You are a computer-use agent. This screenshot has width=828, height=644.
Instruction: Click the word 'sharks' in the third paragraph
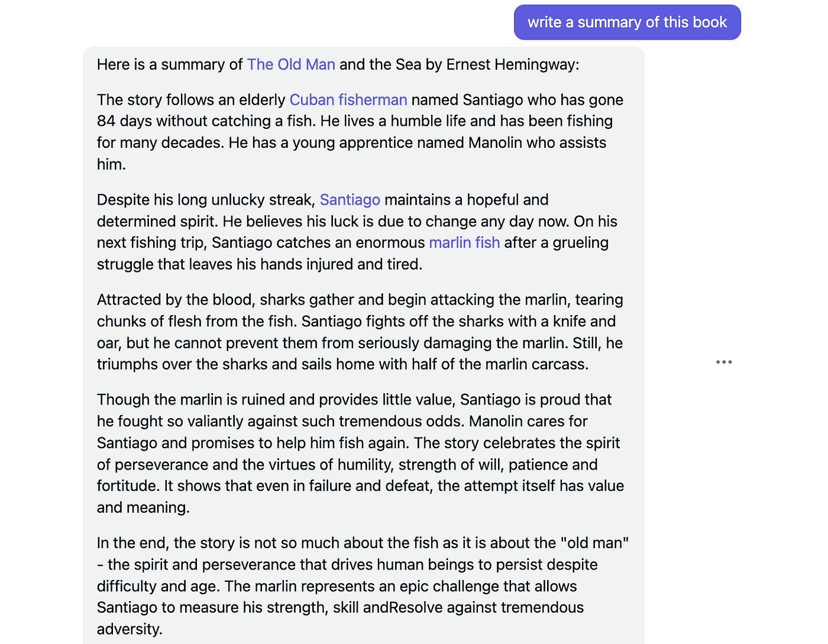pyautogui.click(x=282, y=300)
